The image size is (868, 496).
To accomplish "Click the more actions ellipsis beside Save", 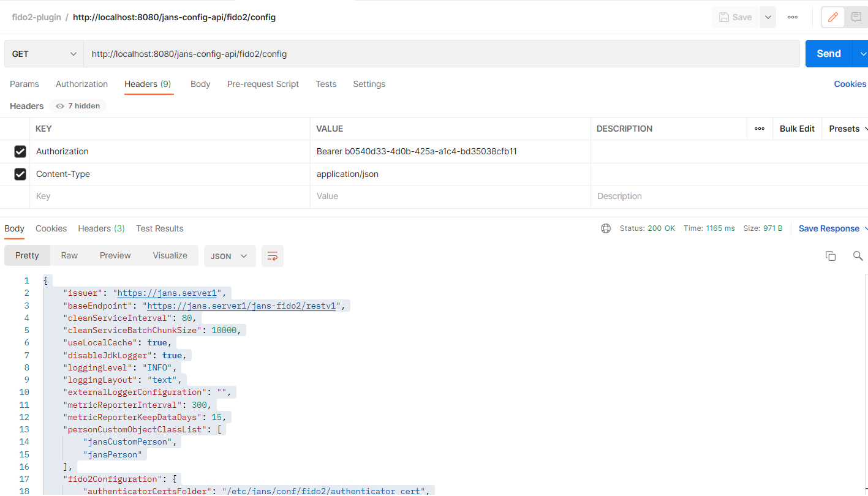I will coord(792,17).
